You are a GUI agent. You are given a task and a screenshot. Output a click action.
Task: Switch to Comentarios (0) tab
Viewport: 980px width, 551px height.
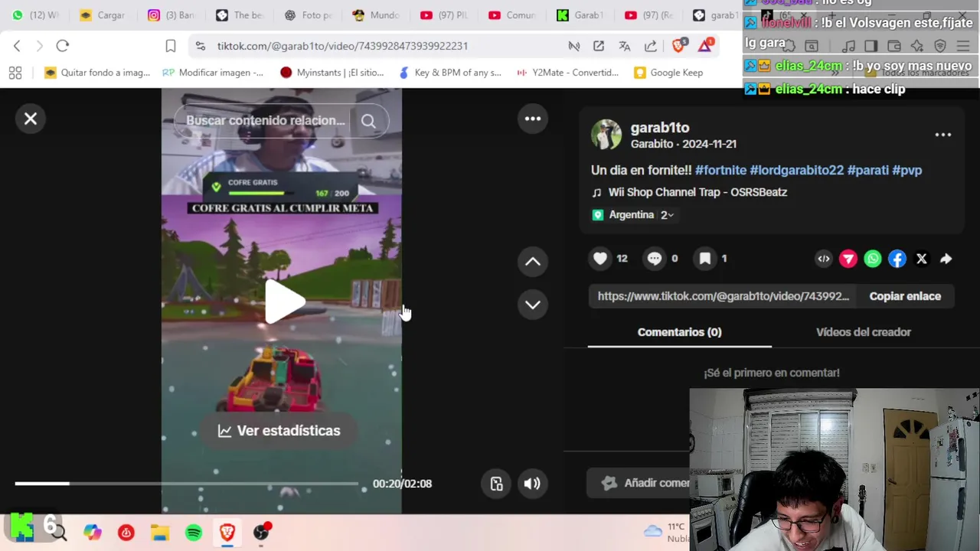[680, 332]
